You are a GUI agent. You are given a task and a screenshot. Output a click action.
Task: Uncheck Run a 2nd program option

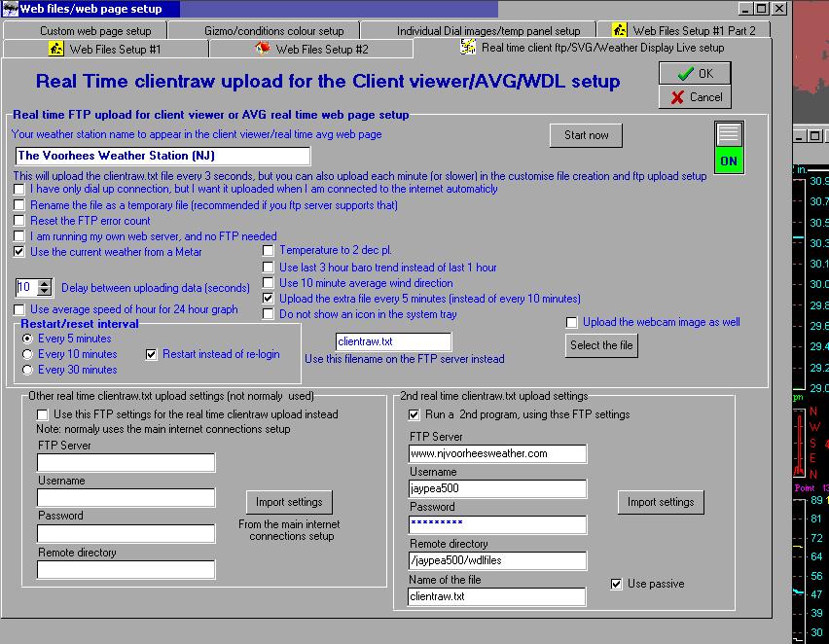pyautogui.click(x=414, y=414)
